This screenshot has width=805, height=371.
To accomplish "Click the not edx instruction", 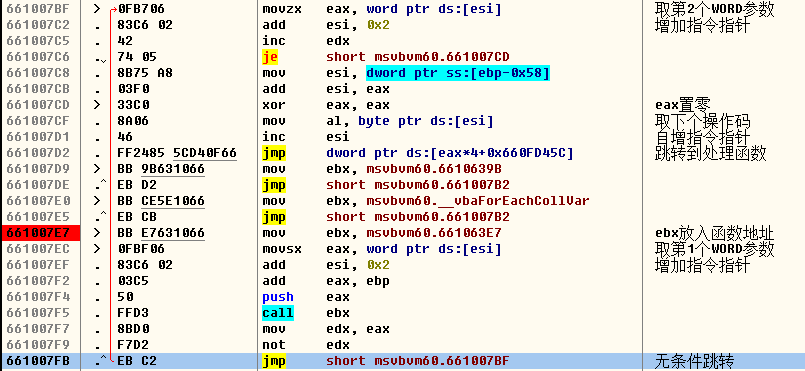I will click(x=305, y=345).
